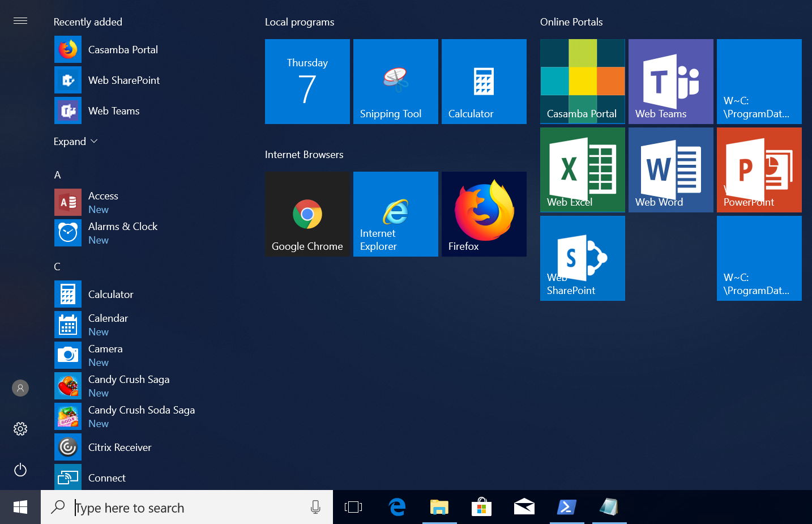Open the Calculator tile
The width and height of the screenshot is (812, 524).
484,82
